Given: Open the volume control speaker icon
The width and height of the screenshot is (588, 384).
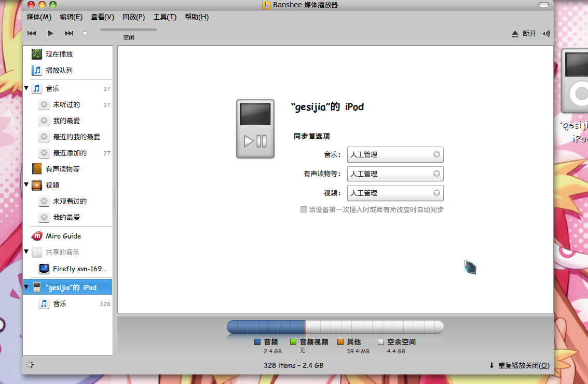Looking at the screenshot, I should point(546,34).
